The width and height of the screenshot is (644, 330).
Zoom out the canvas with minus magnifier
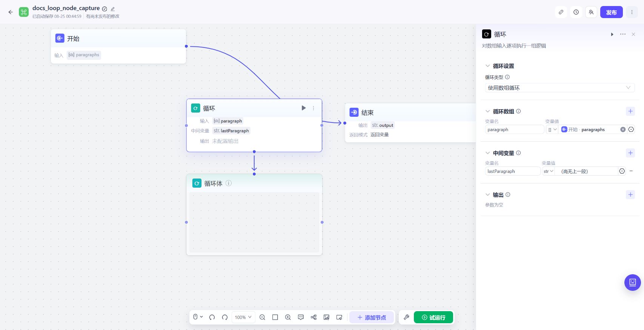pyautogui.click(x=262, y=317)
